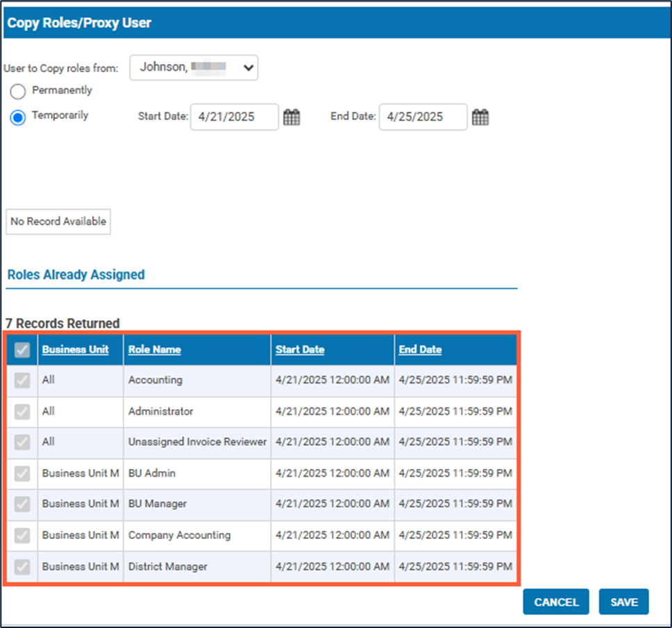The image size is (672, 628).
Task: Sort by the End Date column header
Action: (x=421, y=349)
